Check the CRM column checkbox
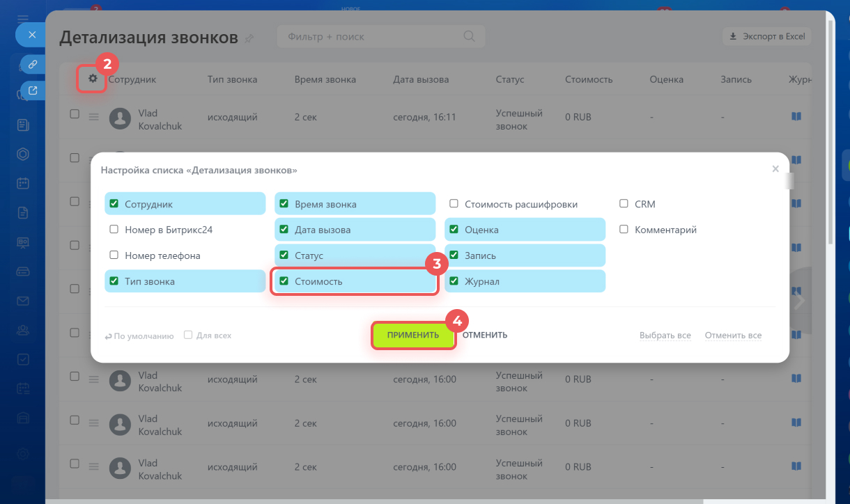This screenshot has width=850, height=504. click(624, 204)
